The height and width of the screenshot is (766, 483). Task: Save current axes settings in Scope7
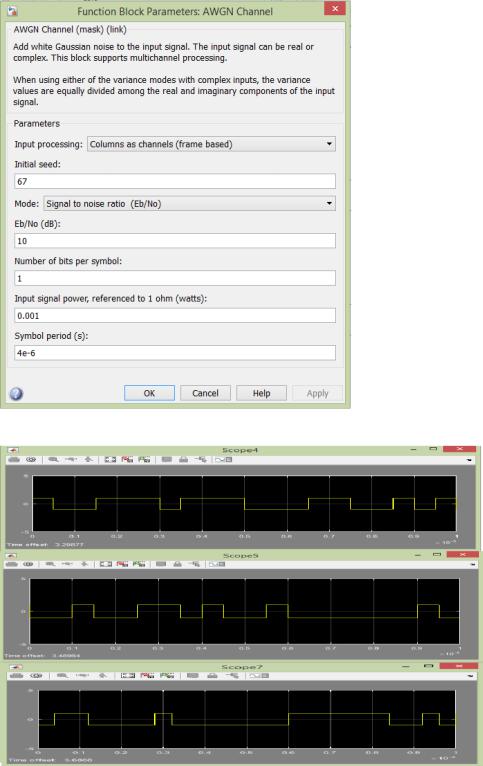[147, 676]
